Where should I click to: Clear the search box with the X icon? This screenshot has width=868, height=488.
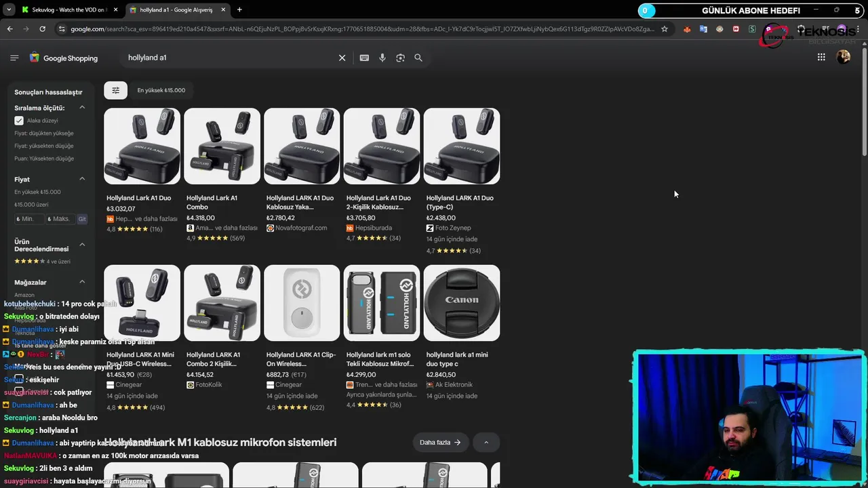342,58
